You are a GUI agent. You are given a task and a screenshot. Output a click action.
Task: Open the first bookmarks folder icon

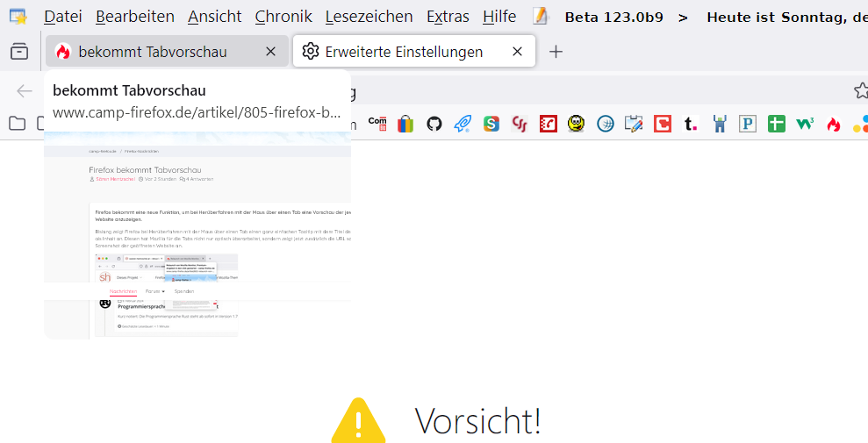point(18,124)
